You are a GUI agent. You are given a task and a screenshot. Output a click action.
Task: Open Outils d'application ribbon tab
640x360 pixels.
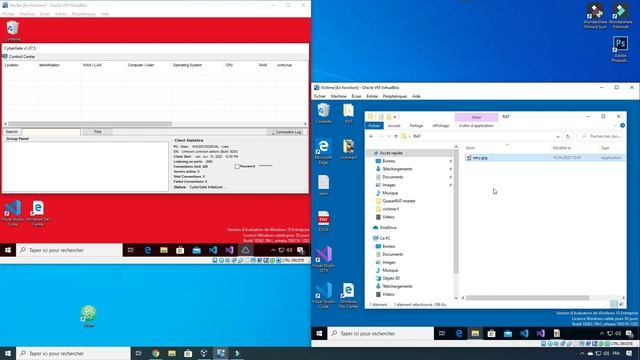[476, 126]
